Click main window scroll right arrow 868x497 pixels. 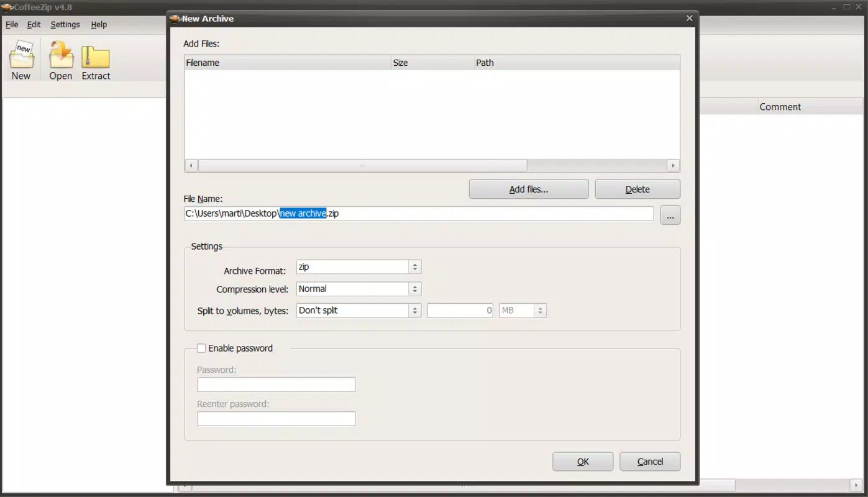[x=856, y=485]
